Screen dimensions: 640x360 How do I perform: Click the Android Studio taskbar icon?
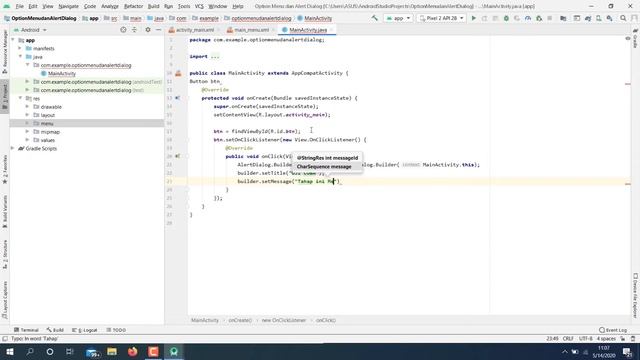[174, 351]
